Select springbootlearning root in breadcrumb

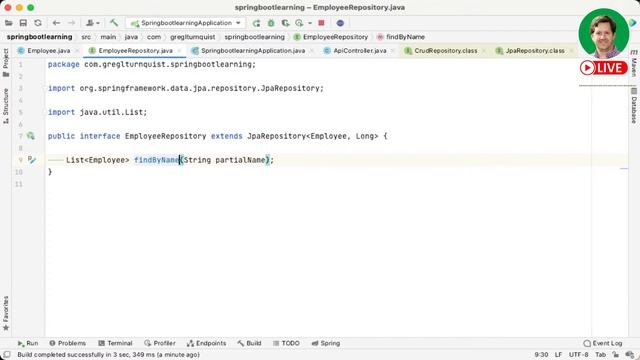39,37
